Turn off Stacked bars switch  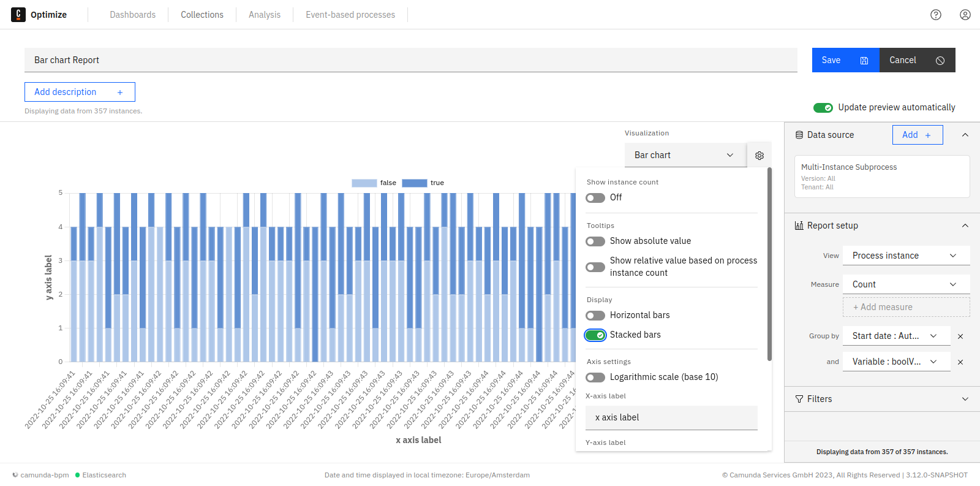click(595, 335)
